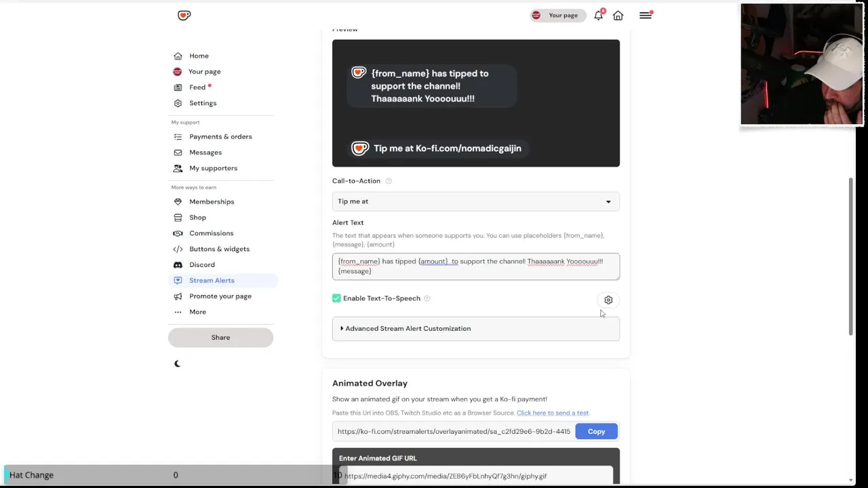Open Promote your page label
Viewport: 868px width, 488px height.
click(220, 296)
